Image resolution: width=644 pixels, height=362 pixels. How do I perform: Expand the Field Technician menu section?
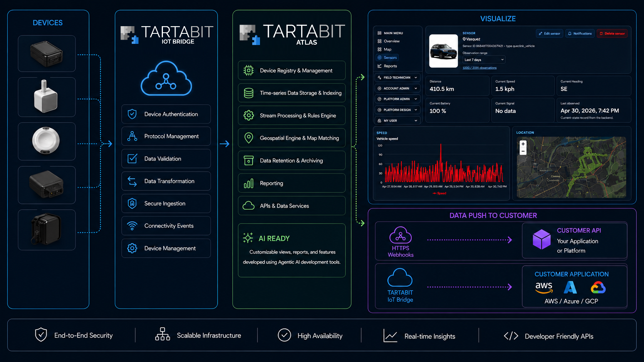coord(398,78)
